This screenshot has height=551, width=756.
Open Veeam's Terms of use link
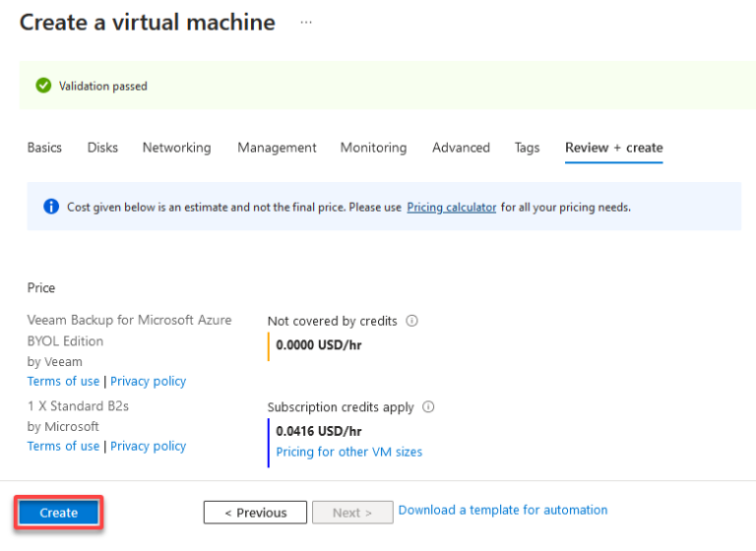[x=63, y=381]
